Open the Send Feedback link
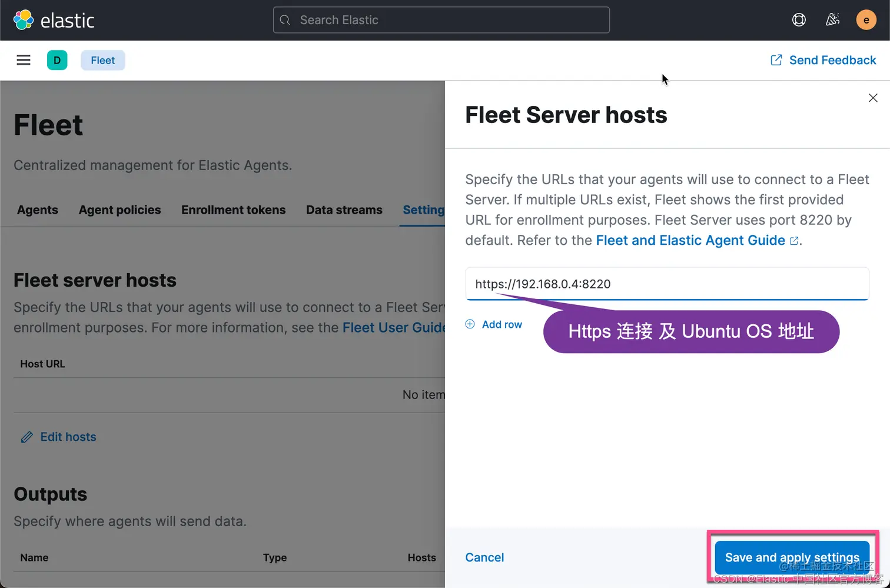This screenshot has width=890, height=588. tap(823, 60)
